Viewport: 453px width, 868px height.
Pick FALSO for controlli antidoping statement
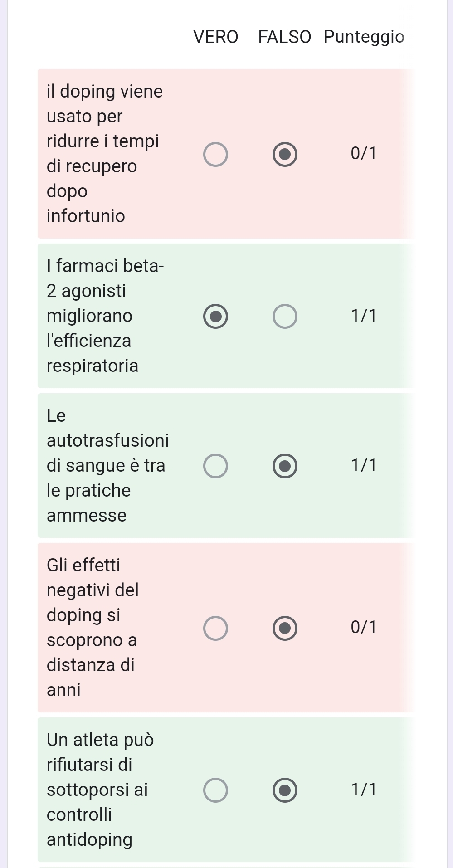coord(285,790)
